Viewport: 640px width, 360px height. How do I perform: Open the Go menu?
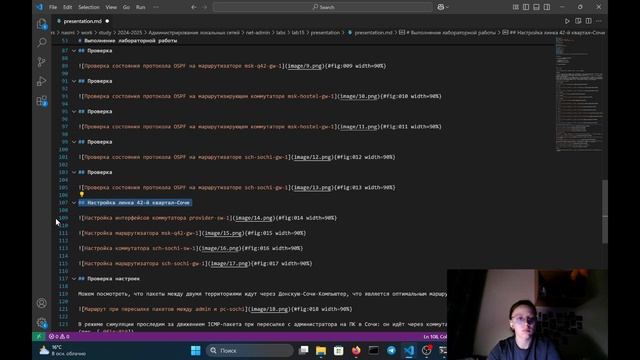click(126, 7)
